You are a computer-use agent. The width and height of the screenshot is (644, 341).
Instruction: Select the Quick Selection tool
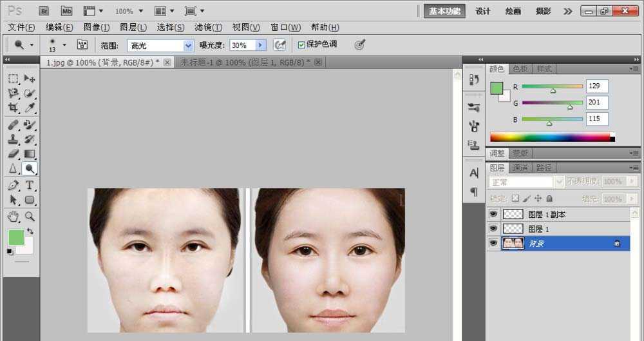point(29,93)
